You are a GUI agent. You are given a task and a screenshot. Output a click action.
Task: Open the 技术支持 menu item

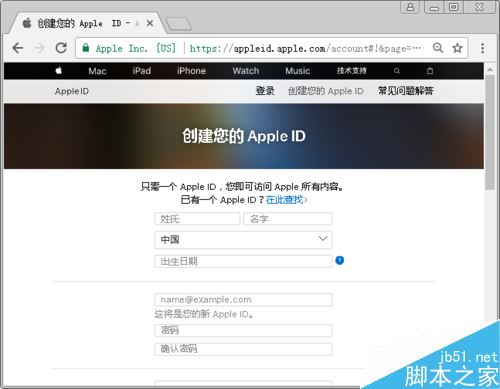pos(352,71)
